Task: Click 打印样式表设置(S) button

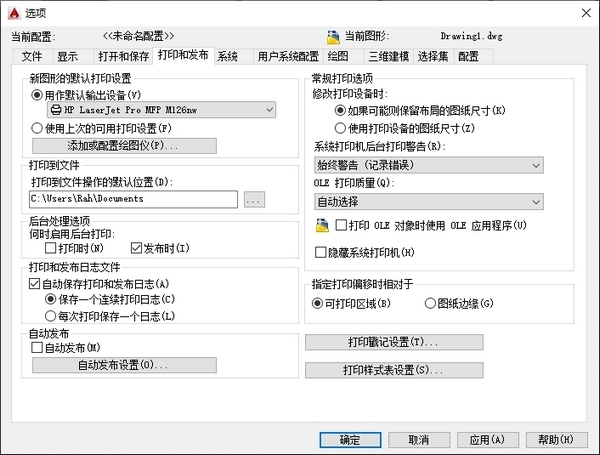Action: click(x=394, y=370)
